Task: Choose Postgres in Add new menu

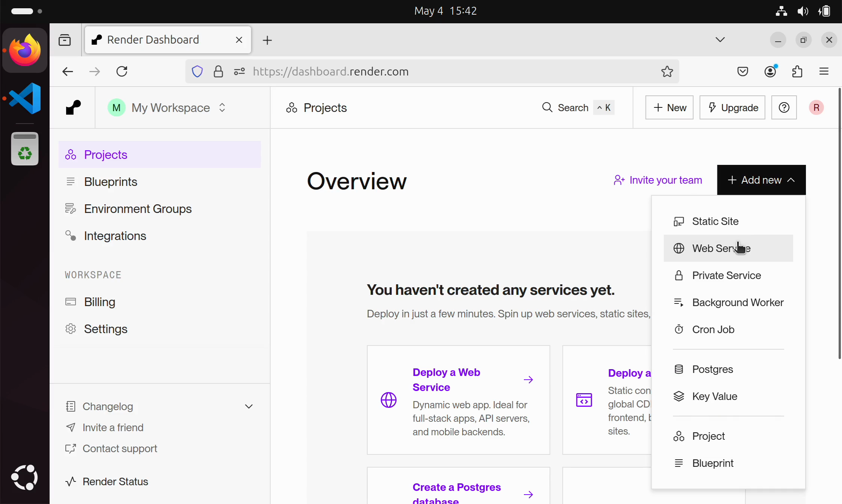Action: click(712, 369)
